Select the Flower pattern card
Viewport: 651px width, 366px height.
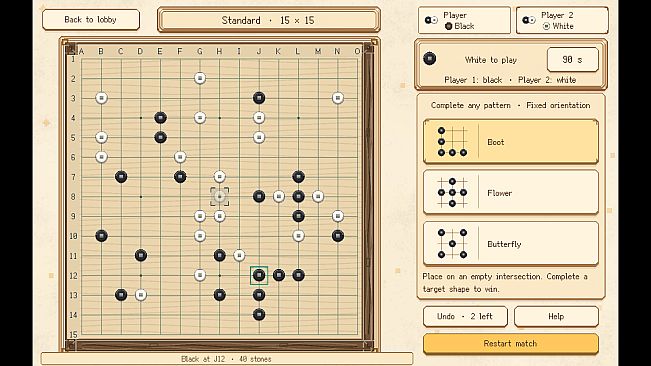point(510,193)
